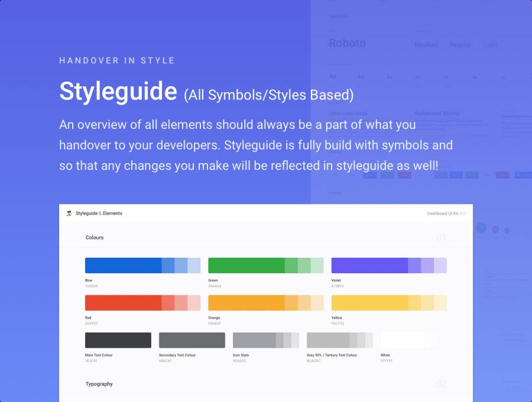The width and height of the screenshot is (532, 402).
Task: Click the faded Roboto font name
Action: pos(347,43)
